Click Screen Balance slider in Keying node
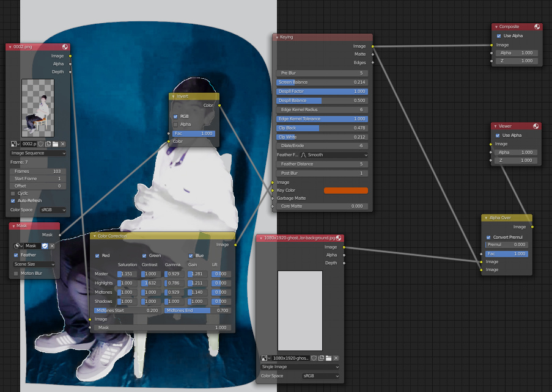552x392 pixels. pos(322,82)
